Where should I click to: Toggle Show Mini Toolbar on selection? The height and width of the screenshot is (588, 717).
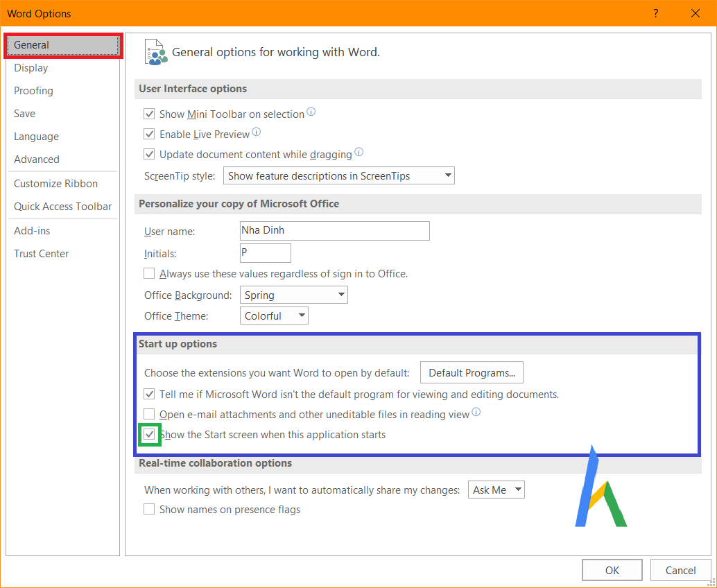click(149, 114)
